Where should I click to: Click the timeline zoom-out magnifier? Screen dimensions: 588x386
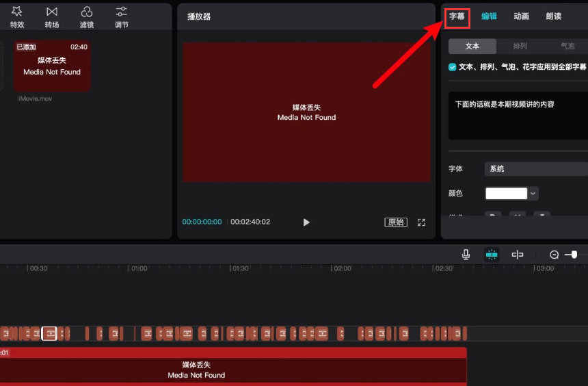click(x=554, y=255)
